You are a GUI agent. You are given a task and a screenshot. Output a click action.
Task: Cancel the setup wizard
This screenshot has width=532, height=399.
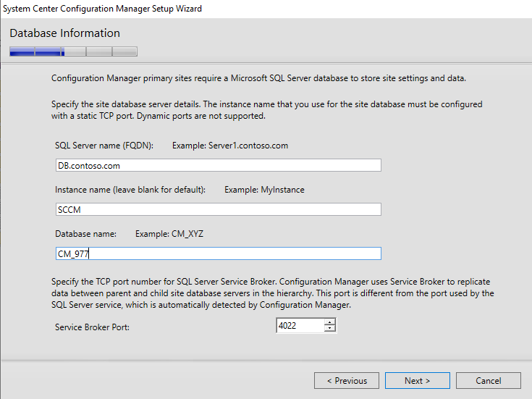(489, 380)
